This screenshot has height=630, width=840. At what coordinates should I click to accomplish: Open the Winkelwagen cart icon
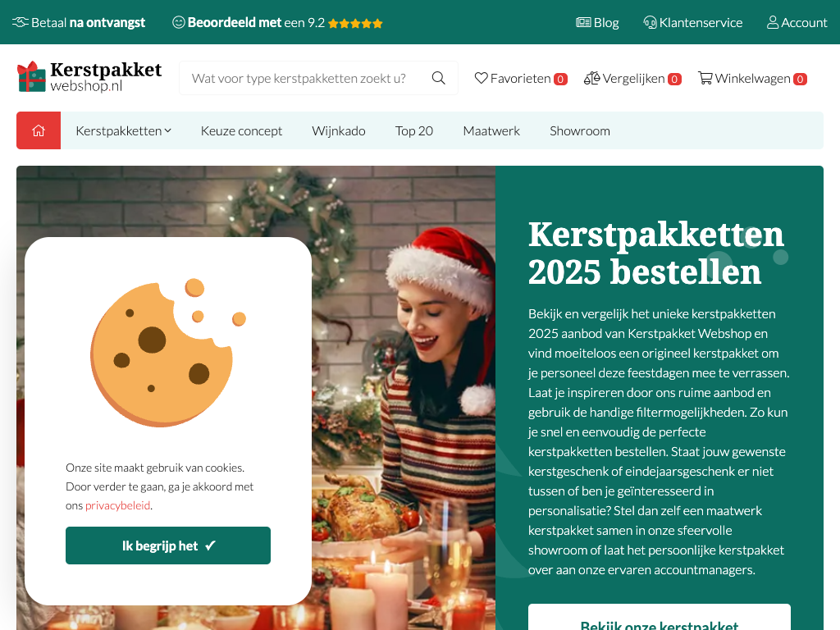[705, 78]
